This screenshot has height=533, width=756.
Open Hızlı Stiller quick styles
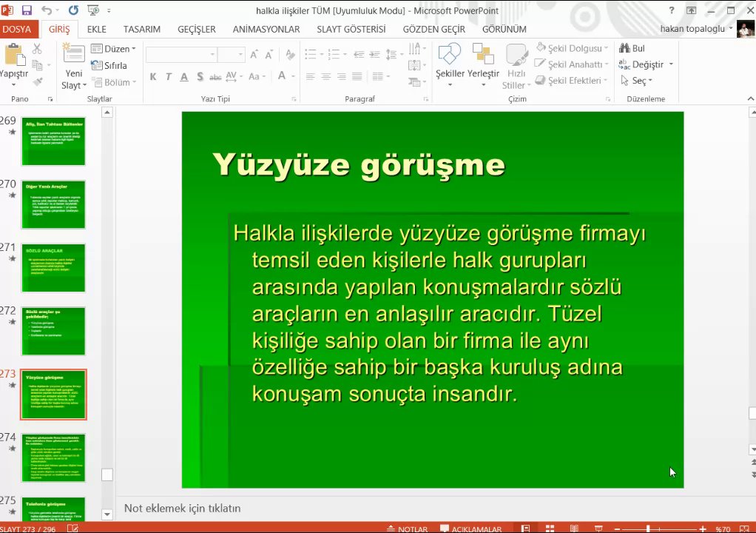pyautogui.click(x=516, y=66)
